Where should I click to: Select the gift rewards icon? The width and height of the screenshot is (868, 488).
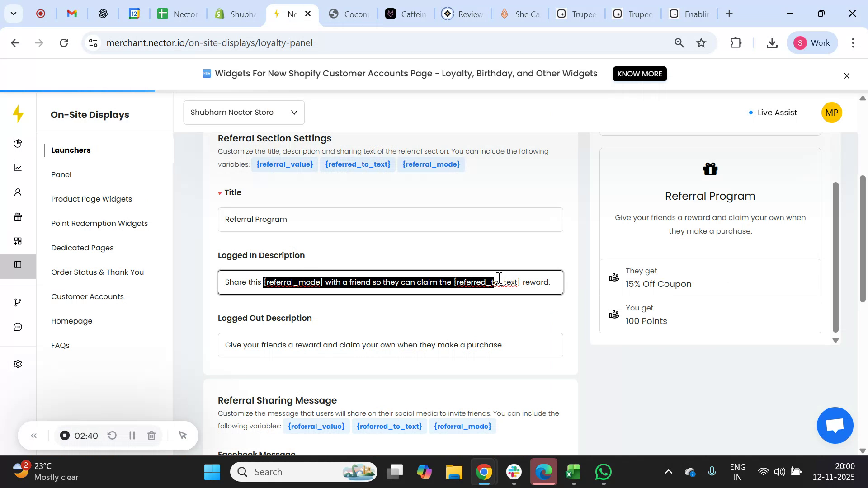coord(18,217)
